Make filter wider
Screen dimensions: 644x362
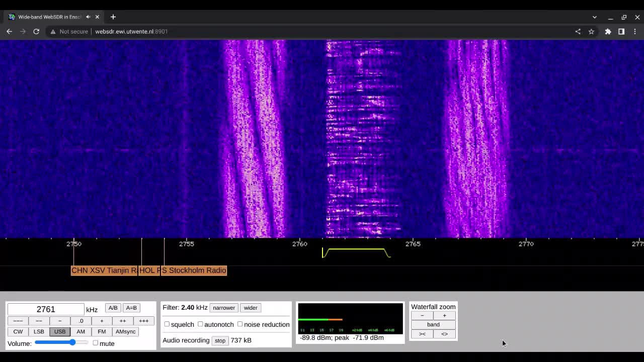(251, 308)
